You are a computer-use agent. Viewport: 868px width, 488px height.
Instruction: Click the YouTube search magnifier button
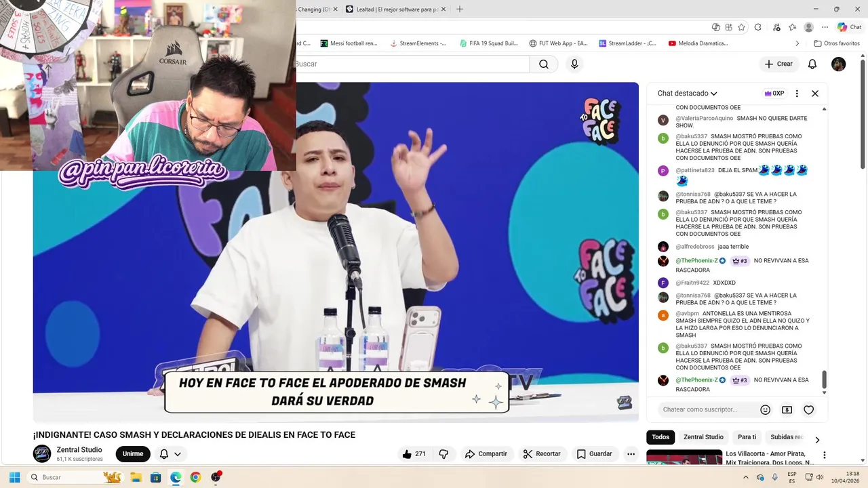(544, 64)
